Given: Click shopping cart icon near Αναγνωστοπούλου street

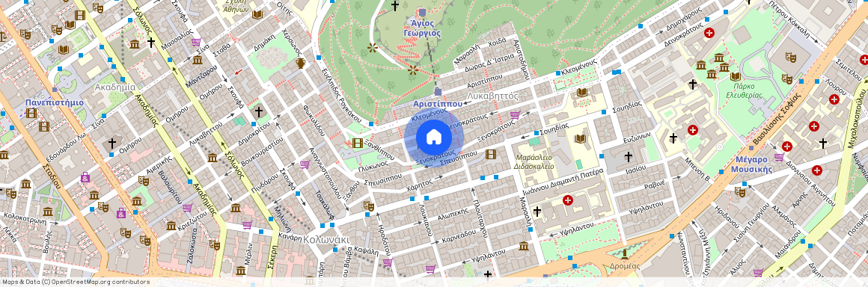Looking at the screenshot, I should 305,164.
